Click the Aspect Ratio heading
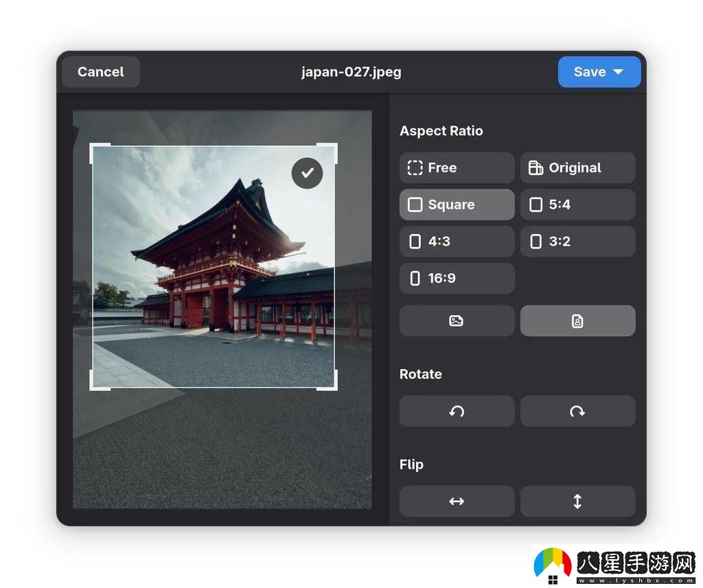 (441, 131)
